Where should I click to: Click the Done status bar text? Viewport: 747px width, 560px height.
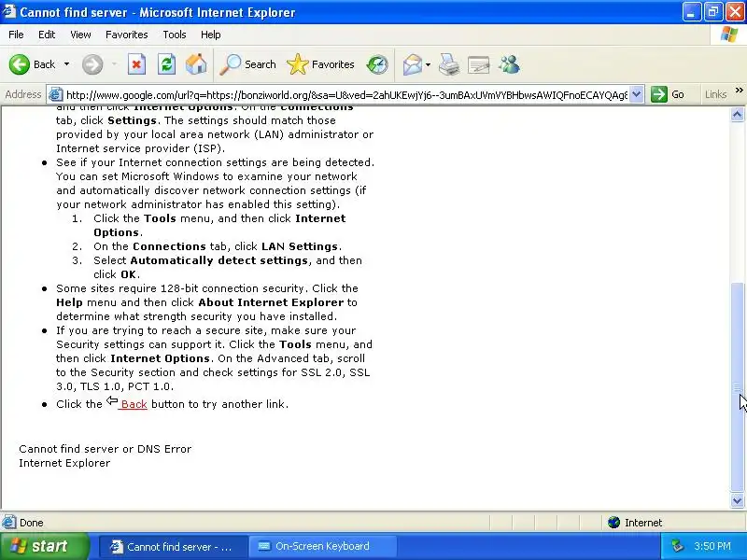[x=32, y=523]
